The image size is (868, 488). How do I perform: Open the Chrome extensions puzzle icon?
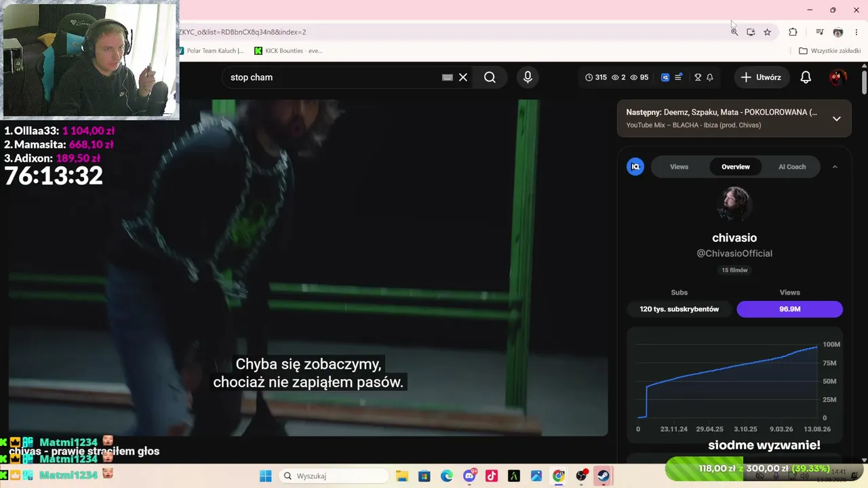point(793,32)
